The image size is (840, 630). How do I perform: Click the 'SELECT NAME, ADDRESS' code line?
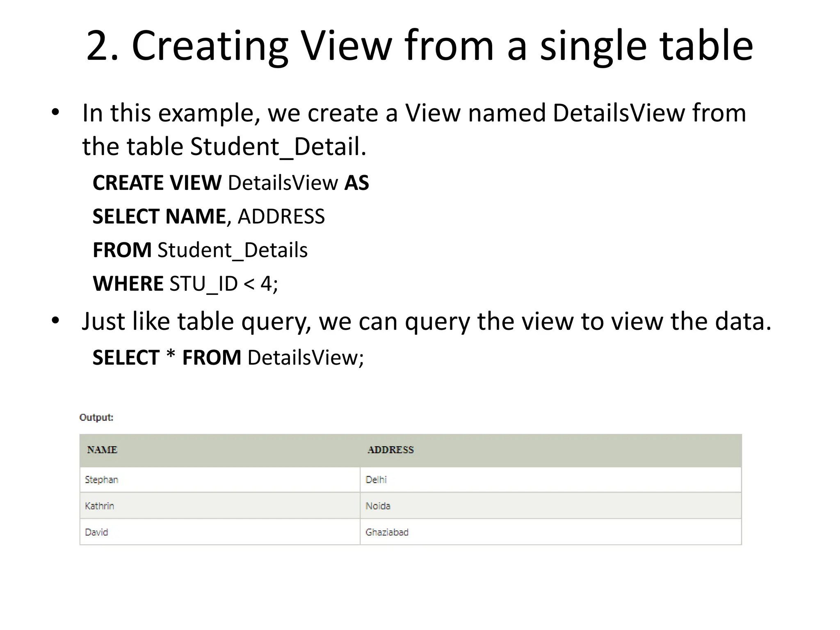209,216
